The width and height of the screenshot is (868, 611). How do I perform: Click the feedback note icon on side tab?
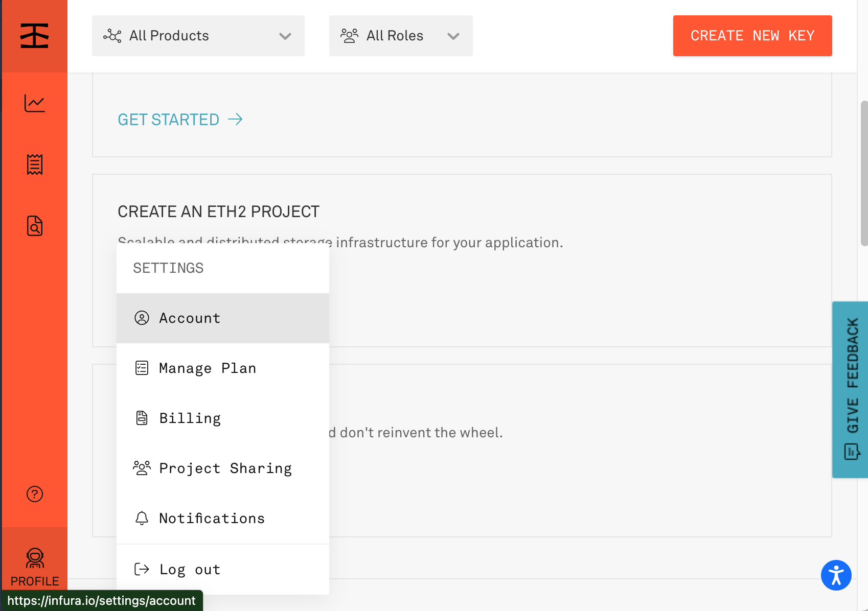(852, 452)
